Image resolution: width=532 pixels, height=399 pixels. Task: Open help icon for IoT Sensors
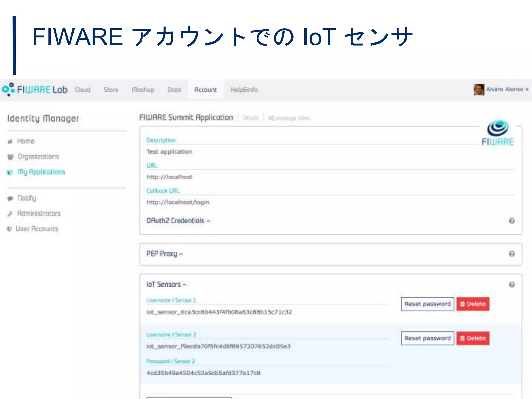pos(512,284)
